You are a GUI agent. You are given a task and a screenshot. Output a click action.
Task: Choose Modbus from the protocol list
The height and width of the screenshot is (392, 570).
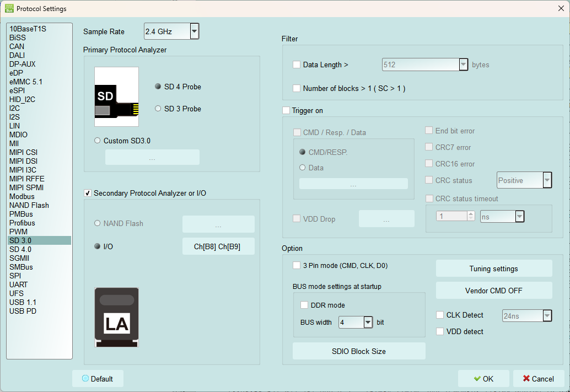point(39,197)
